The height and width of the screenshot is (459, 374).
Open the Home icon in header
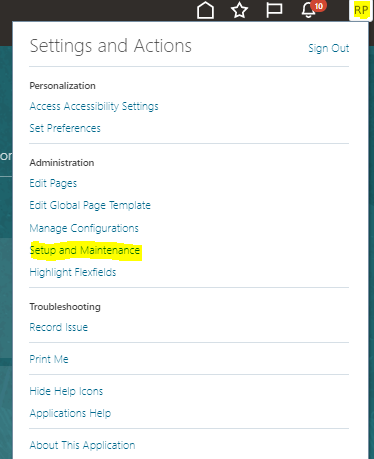coord(205,10)
